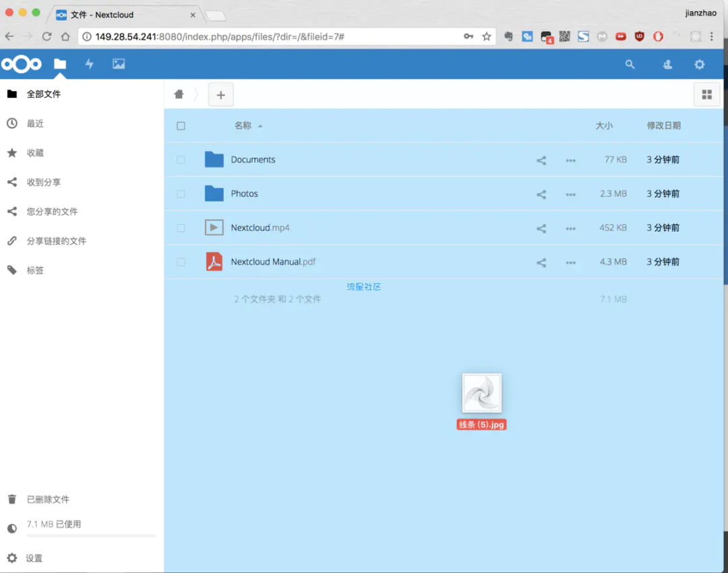Screen dimensions: 728x573
Task: Click the Nextcloud.mp4 video icon
Action: click(214, 228)
